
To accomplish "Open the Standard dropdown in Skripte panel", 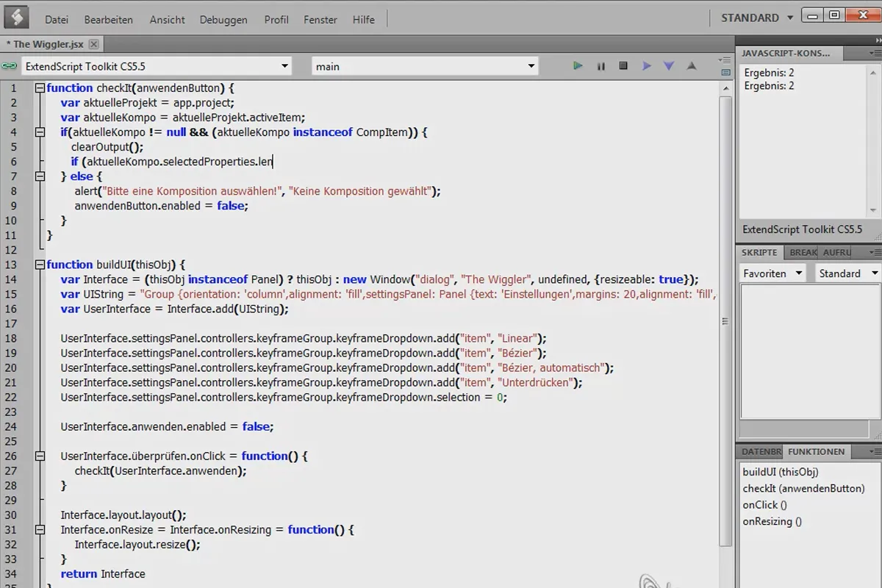I will pyautogui.click(x=847, y=273).
